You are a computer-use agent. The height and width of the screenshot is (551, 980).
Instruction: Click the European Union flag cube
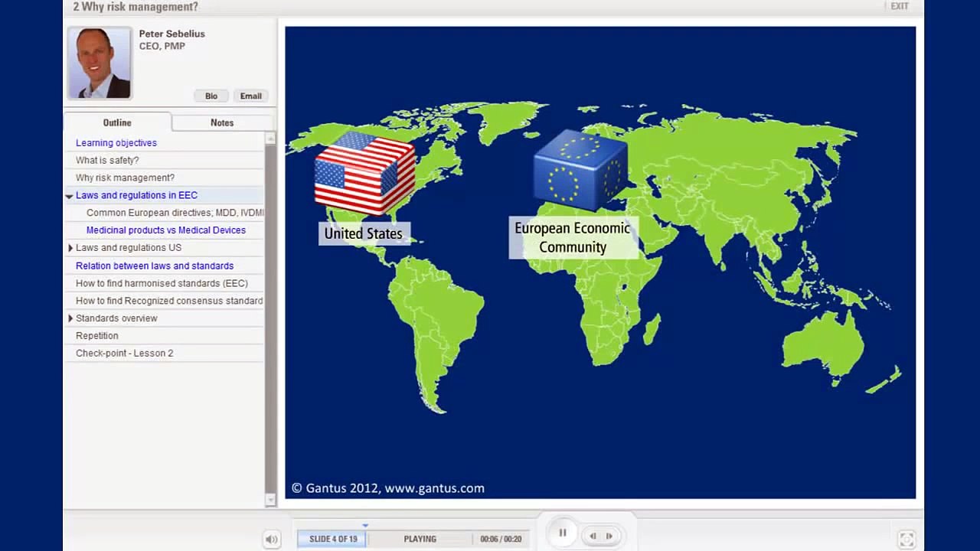click(580, 171)
